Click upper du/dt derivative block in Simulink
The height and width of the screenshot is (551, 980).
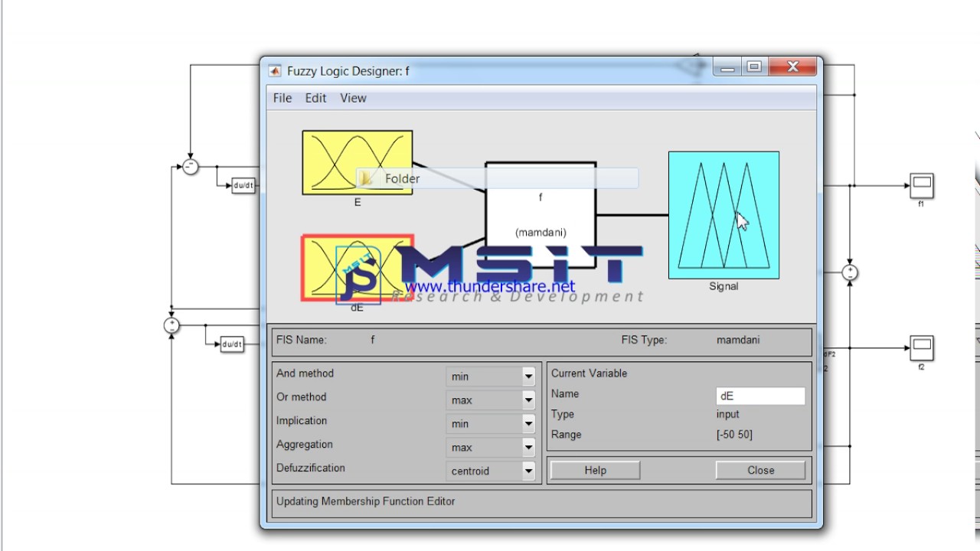click(243, 185)
